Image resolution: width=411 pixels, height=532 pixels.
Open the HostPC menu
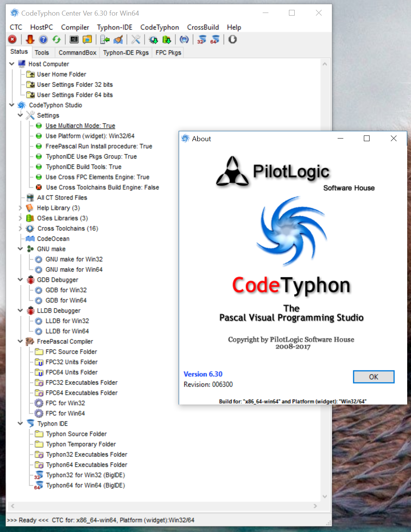[x=41, y=27]
